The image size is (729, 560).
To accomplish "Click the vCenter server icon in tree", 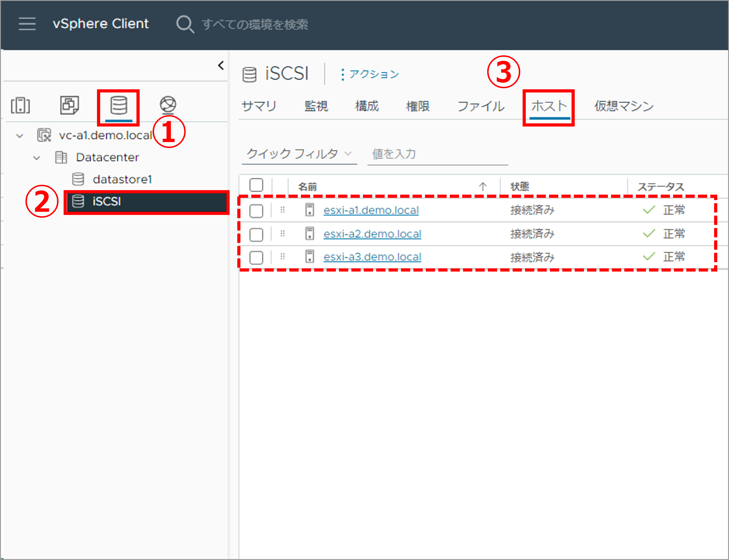I will click(44, 135).
